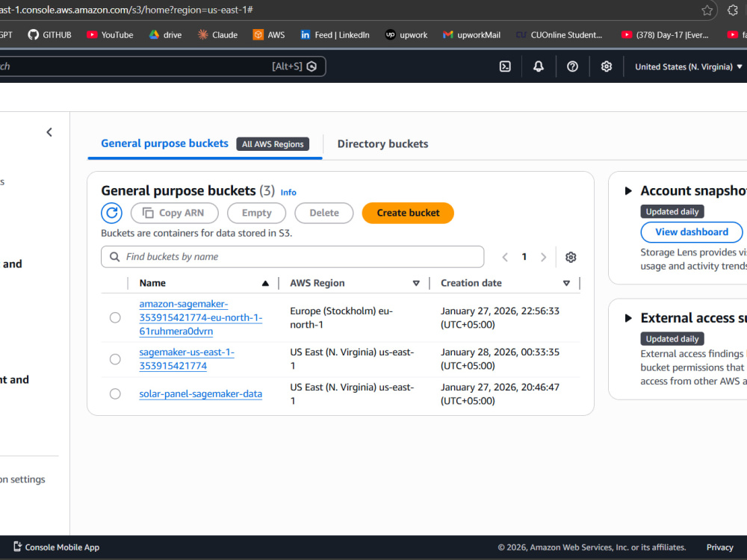Click Copy ARN button

(174, 213)
